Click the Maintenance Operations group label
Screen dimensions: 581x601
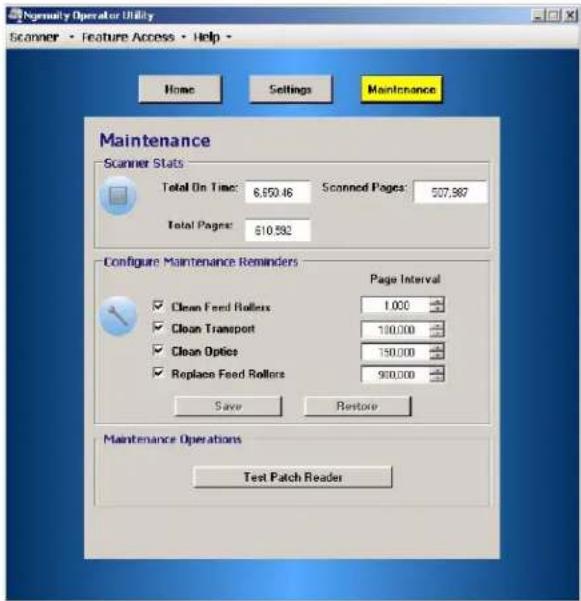(172, 439)
